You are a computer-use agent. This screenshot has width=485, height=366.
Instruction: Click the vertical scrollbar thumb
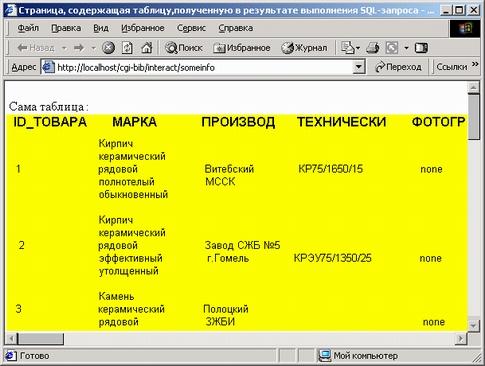pos(473,116)
